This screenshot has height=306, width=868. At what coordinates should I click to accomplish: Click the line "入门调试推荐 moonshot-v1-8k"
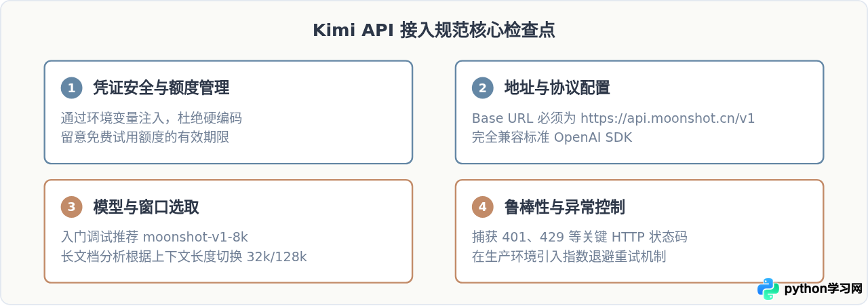pos(155,237)
